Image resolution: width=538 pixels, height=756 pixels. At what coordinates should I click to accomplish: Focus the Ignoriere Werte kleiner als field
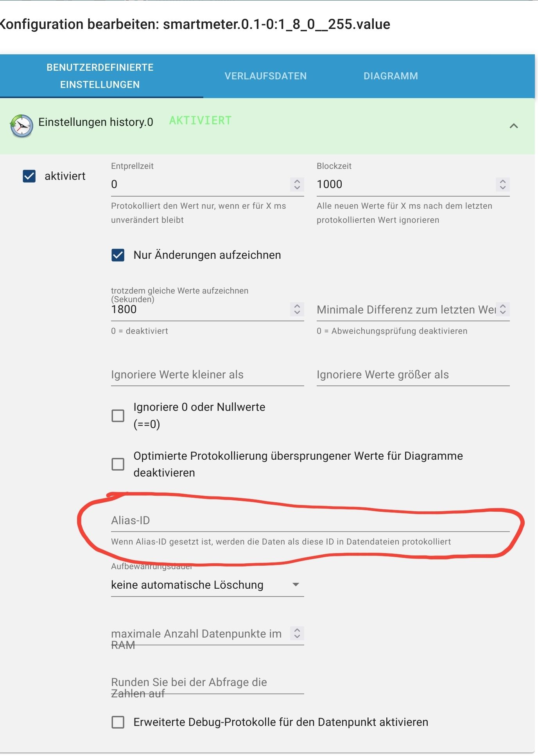[208, 375]
